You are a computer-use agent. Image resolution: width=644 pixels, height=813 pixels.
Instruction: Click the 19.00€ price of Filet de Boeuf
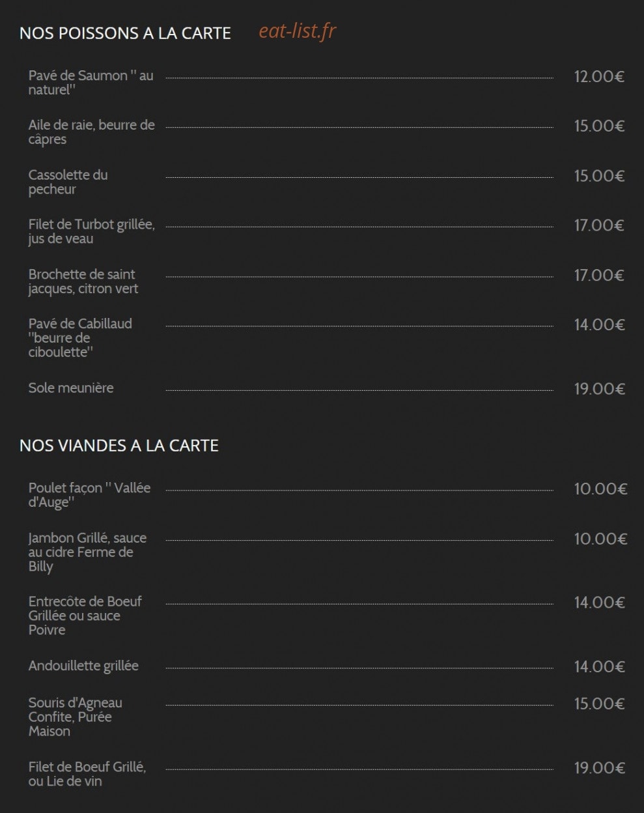[599, 768]
